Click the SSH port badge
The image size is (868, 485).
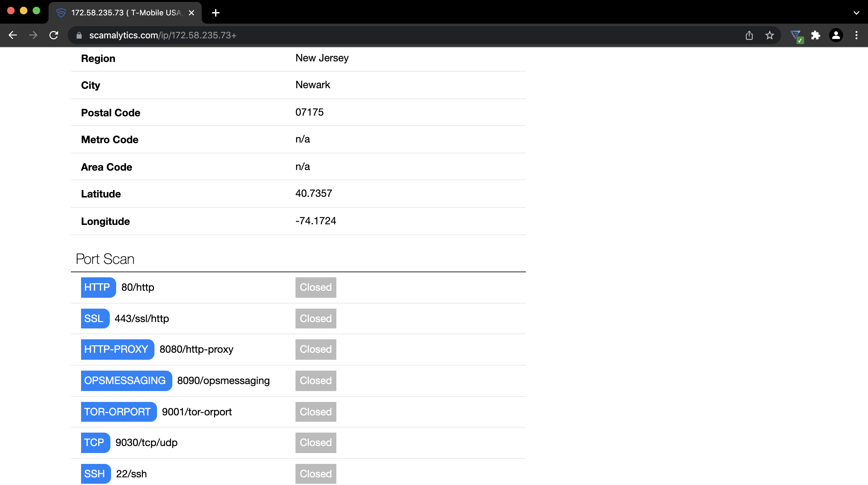(x=96, y=473)
